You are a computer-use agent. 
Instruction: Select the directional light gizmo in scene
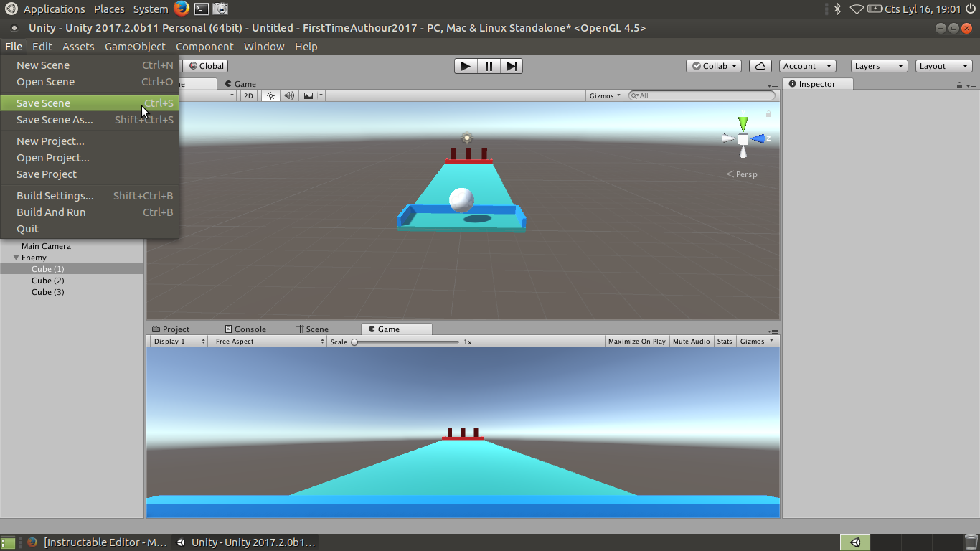coord(467,138)
